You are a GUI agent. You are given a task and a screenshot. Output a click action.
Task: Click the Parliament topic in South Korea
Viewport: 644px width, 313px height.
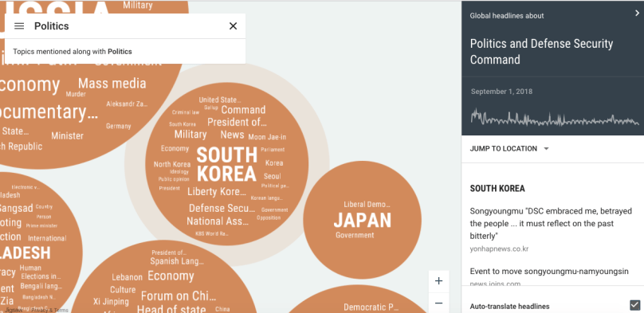(273, 150)
